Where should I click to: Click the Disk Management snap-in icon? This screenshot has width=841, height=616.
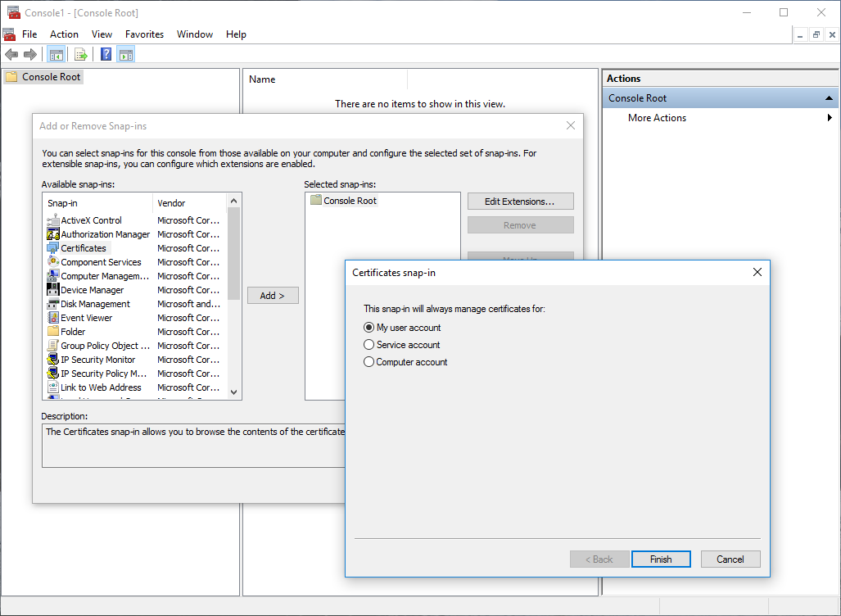(x=53, y=304)
